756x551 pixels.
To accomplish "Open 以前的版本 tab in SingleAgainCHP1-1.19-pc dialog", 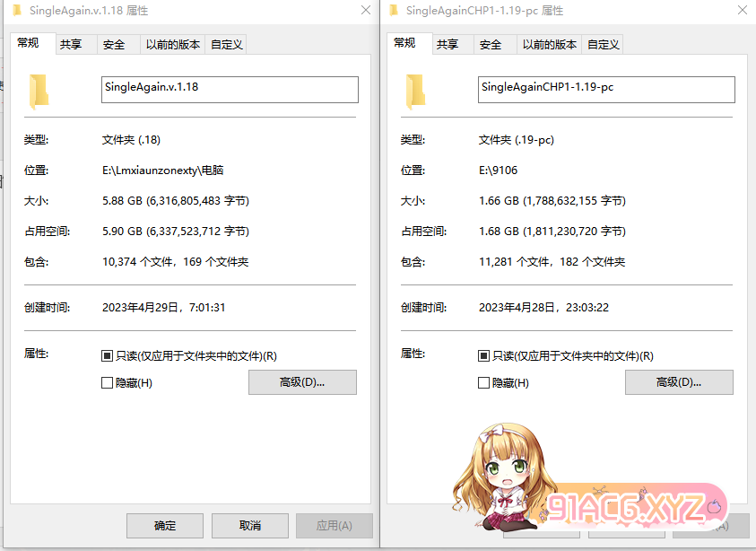I will point(549,44).
